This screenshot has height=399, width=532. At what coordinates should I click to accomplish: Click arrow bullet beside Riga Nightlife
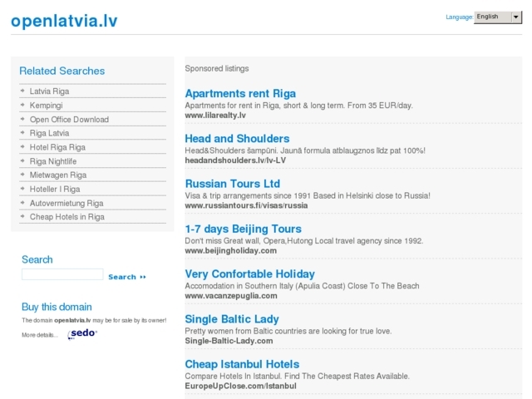coord(22,160)
